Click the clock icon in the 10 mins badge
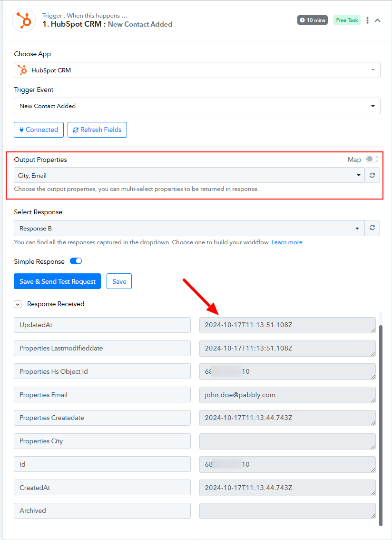Screen dimensions: 392x540 [x=302, y=20]
